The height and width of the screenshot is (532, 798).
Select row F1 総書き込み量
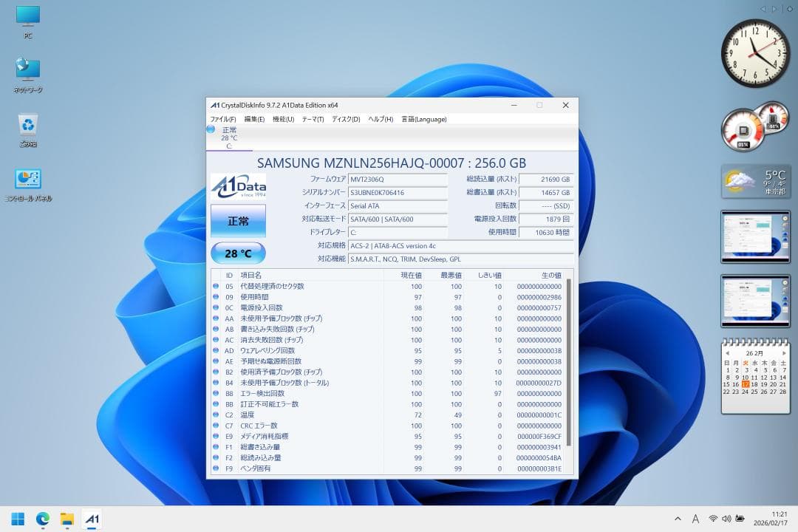pos(388,447)
